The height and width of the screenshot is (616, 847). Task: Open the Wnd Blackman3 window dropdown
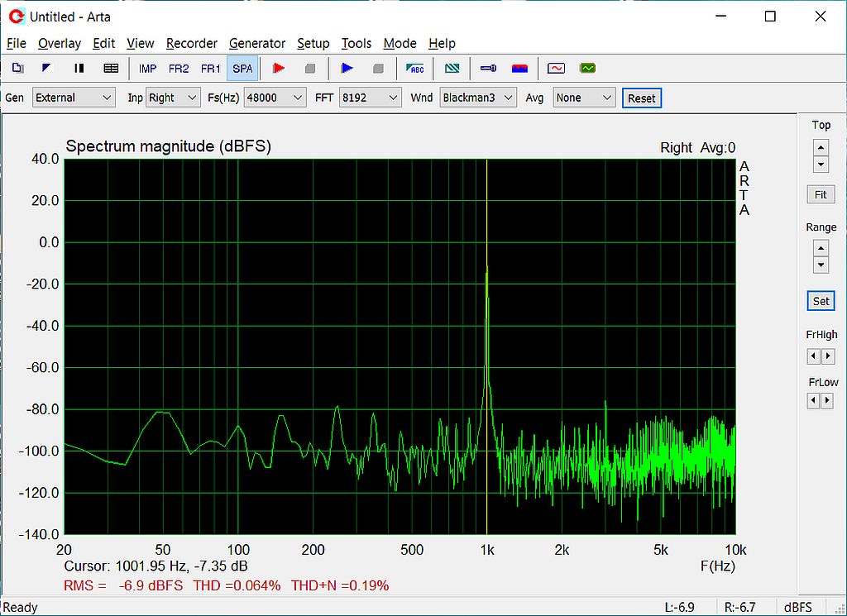(x=477, y=98)
